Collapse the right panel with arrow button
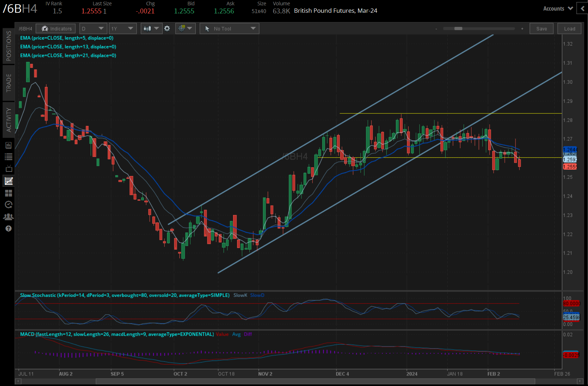This screenshot has width=588, height=386. click(x=582, y=8)
